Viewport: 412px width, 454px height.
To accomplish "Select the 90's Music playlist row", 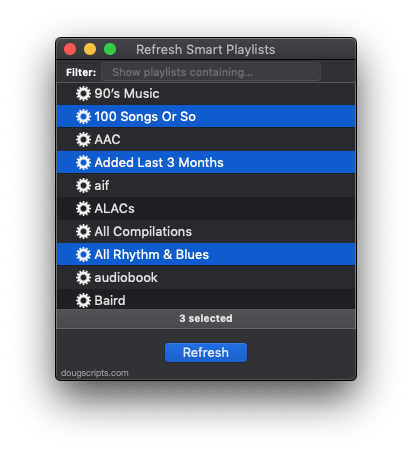I will click(x=206, y=94).
